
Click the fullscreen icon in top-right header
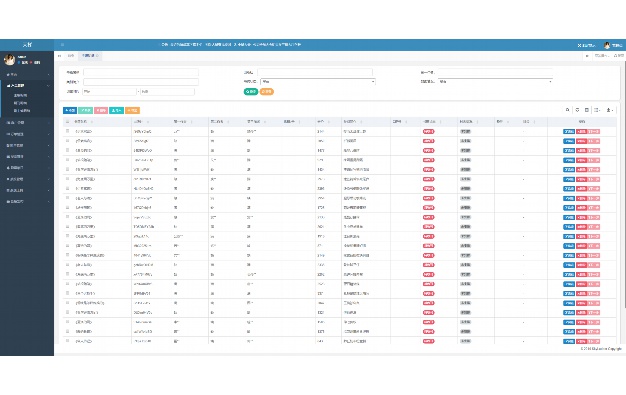[x=579, y=46]
